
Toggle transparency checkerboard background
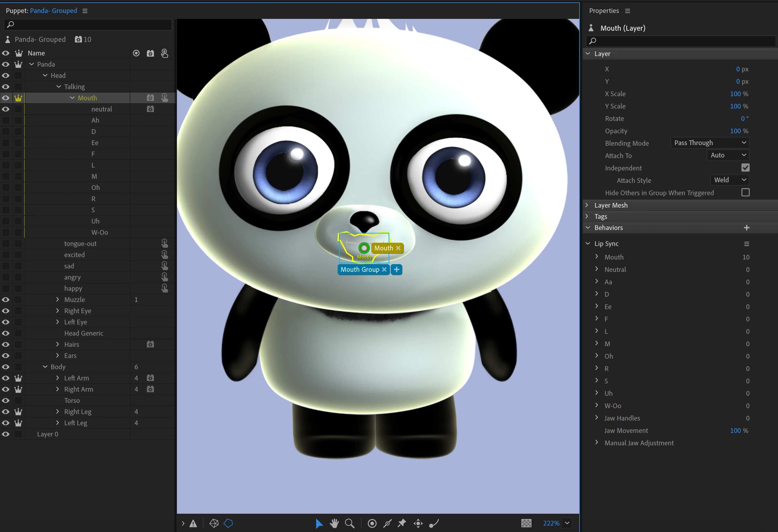526,523
